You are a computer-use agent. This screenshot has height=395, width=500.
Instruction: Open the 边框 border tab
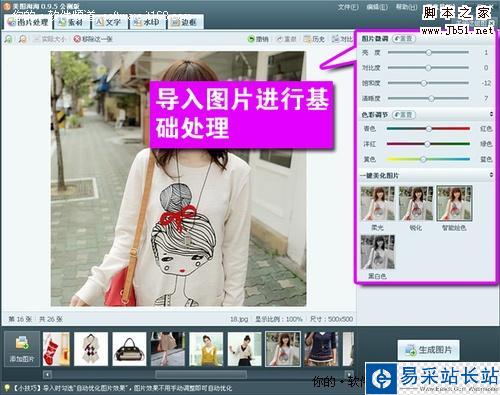tap(184, 22)
